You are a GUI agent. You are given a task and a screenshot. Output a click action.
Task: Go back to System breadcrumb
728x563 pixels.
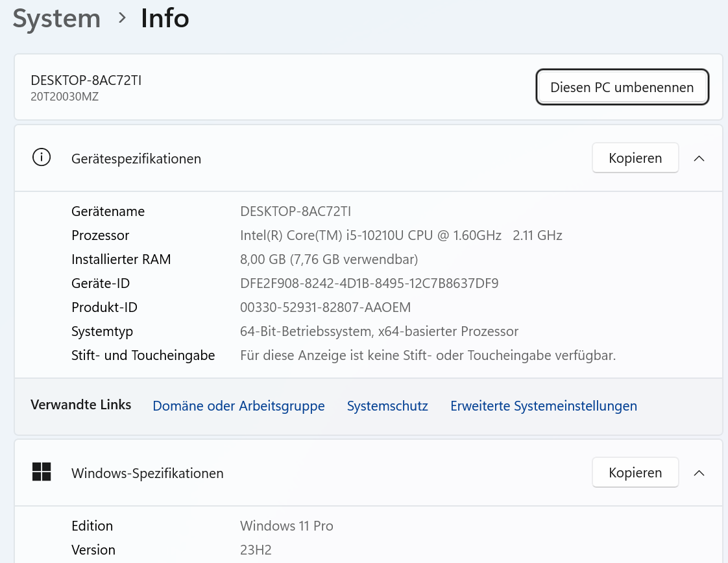[x=56, y=18]
